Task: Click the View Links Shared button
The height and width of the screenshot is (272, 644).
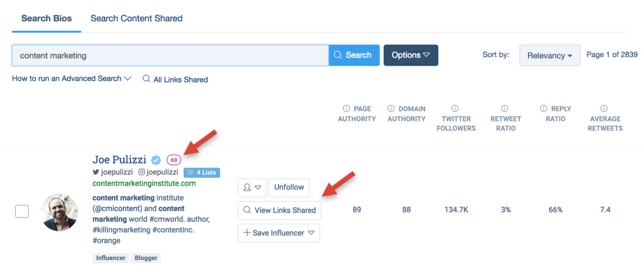Action: [x=280, y=211]
